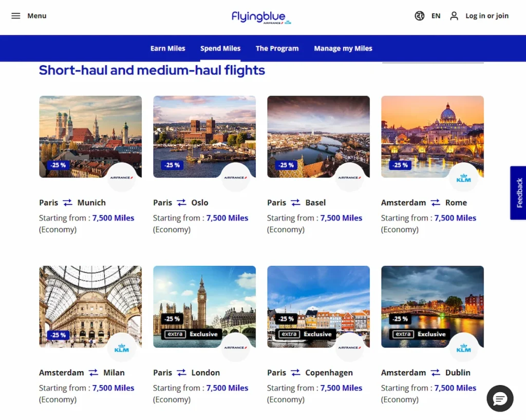Click round-trip arrows icon Amsterdam–Dublin
Image resolution: width=526 pixels, height=420 pixels.
point(436,372)
